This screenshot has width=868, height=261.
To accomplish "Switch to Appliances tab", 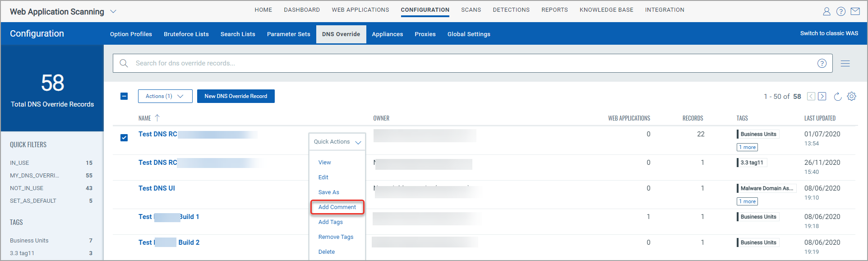I will point(388,34).
